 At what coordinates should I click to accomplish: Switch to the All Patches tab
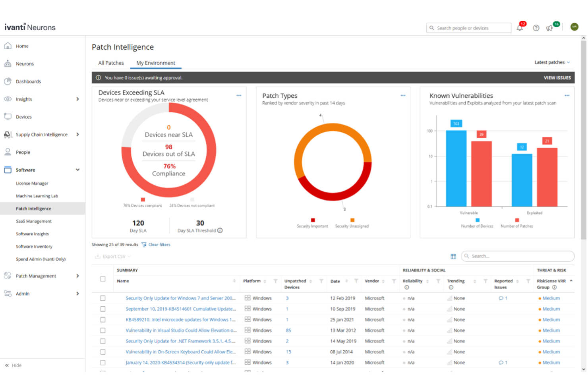click(x=111, y=63)
